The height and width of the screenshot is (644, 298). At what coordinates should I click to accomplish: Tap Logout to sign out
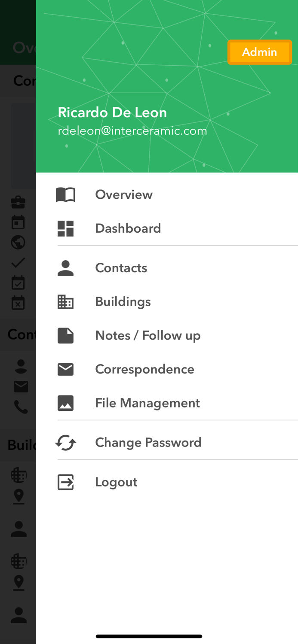coord(116,482)
